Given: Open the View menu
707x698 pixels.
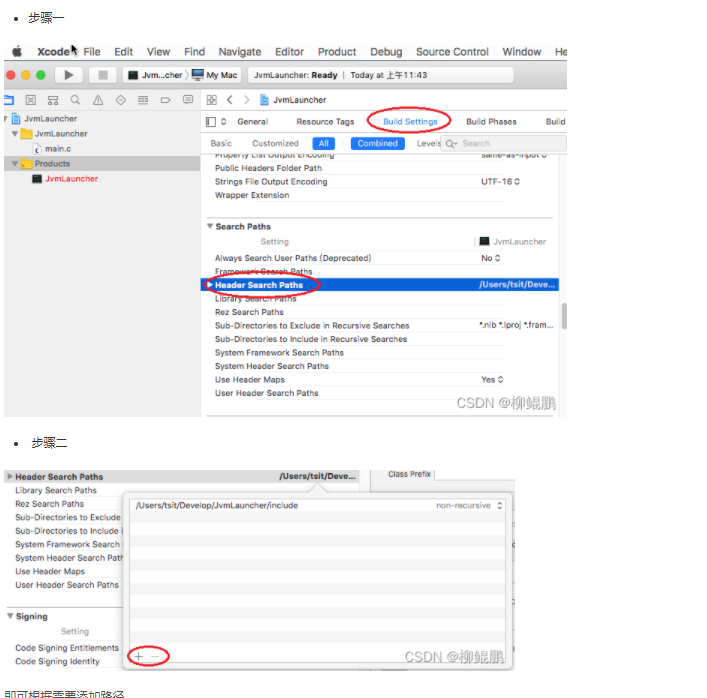Looking at the screenshot, I should (158, 52).
